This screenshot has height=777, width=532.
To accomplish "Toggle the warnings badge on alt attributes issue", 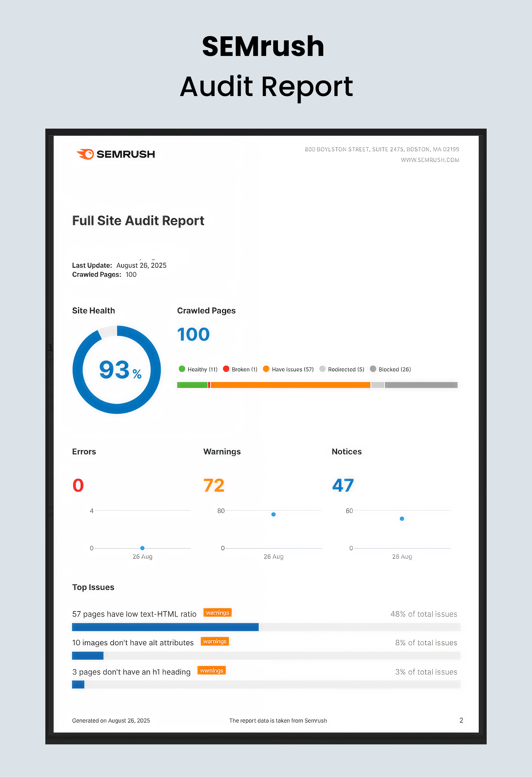I will pos(215,642).
